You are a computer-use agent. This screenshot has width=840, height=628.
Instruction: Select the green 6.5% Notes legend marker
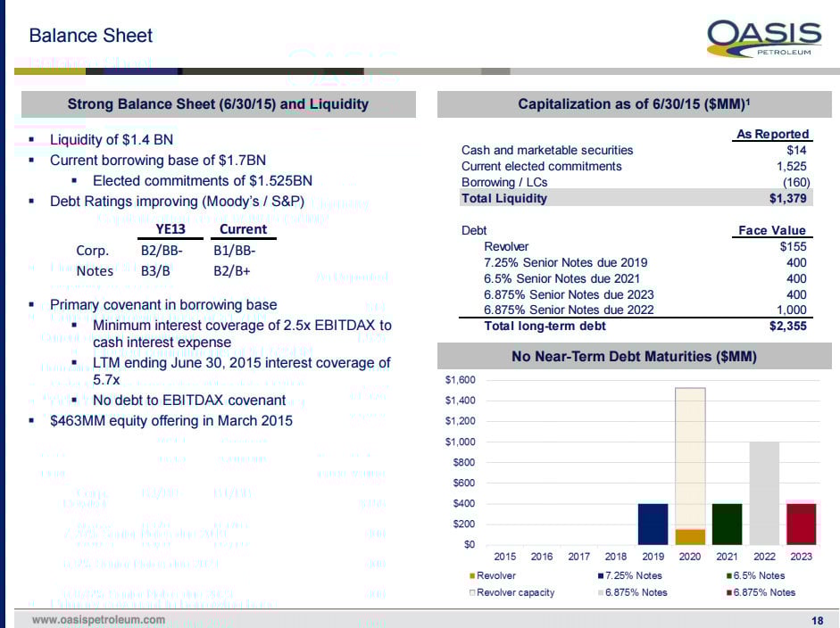click(728, 575)
